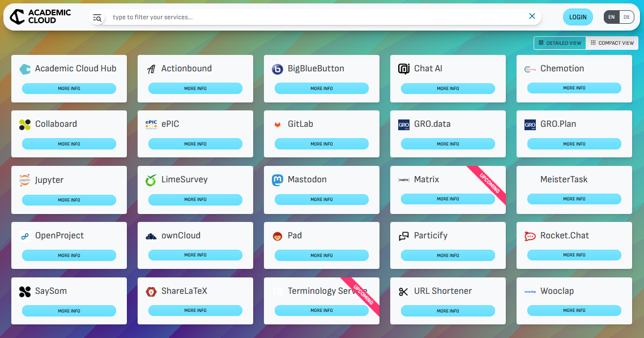Open More Info for URL Shortener
This screenshot has height=338, width=644.
447,311
